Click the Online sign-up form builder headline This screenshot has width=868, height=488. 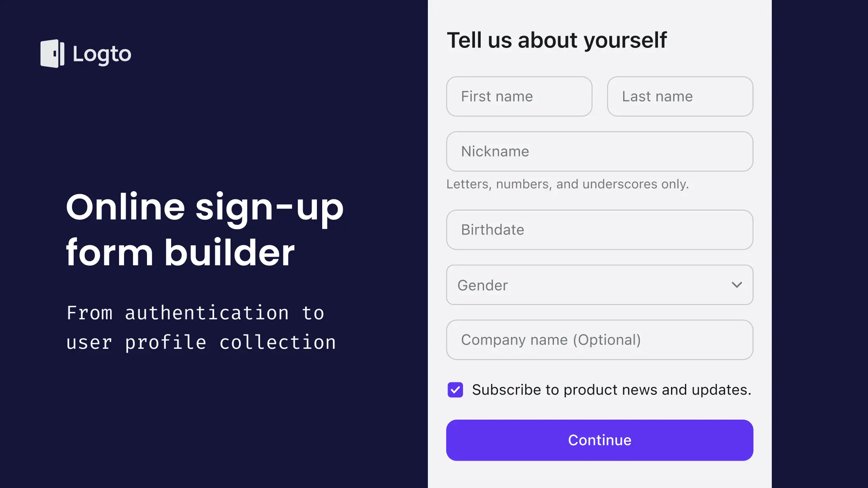[x=205, y=229]
